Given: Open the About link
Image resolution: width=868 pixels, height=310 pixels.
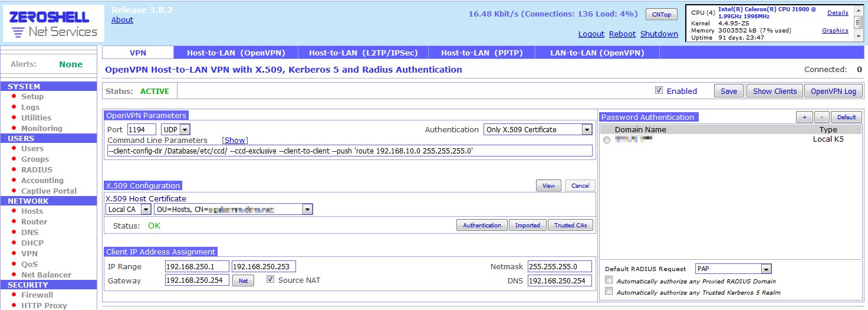Looking at the screenshot, I should pos(122,19).
